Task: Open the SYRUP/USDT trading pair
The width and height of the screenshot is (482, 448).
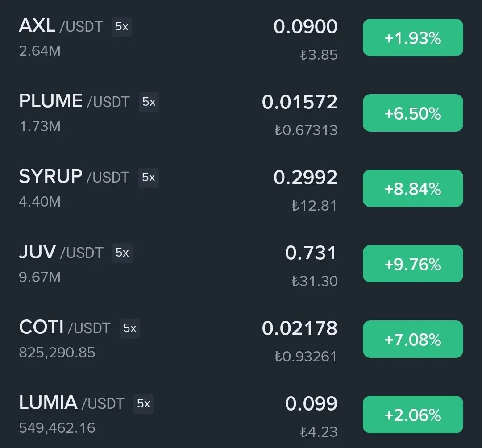Action: point(241,188)
